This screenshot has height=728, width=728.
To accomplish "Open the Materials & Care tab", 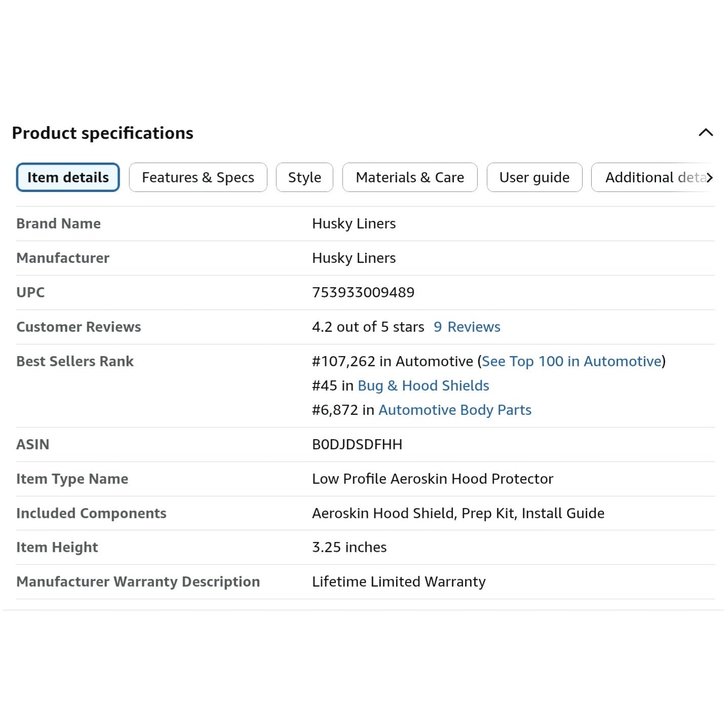I will pos(410,177).
